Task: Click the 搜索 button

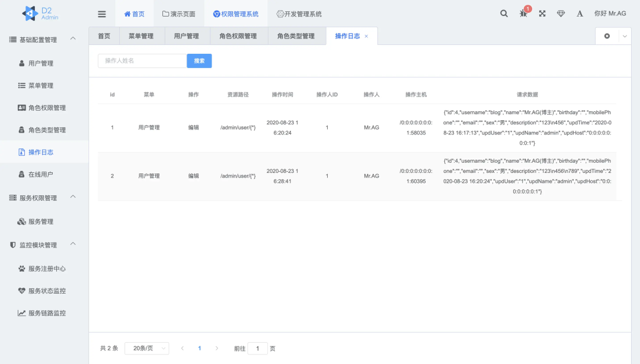Action: click(x=199, y=61)
